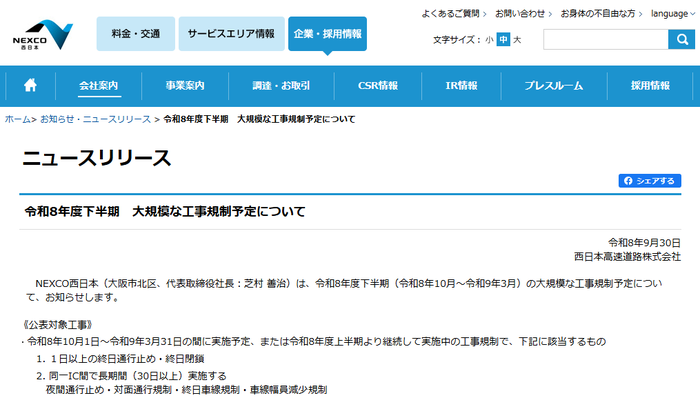Open the 事業案内 menu
The height and width of the screenshot is (398, 700).
[x=185, y=86]
